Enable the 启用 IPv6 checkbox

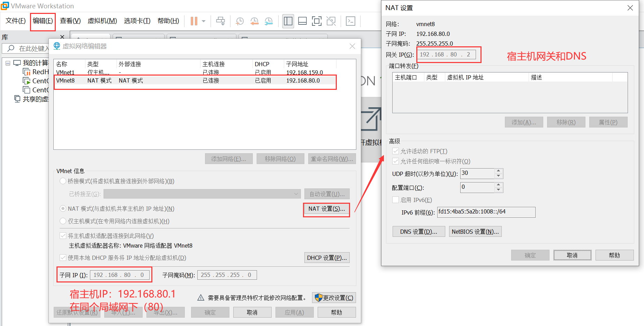(x=395, y=200)
